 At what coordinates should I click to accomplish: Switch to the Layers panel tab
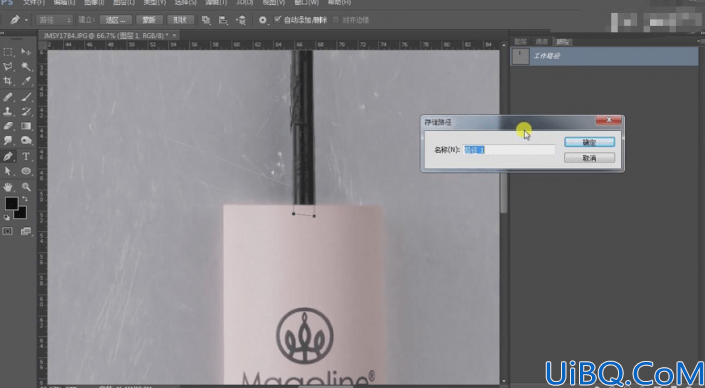point(521,41)
